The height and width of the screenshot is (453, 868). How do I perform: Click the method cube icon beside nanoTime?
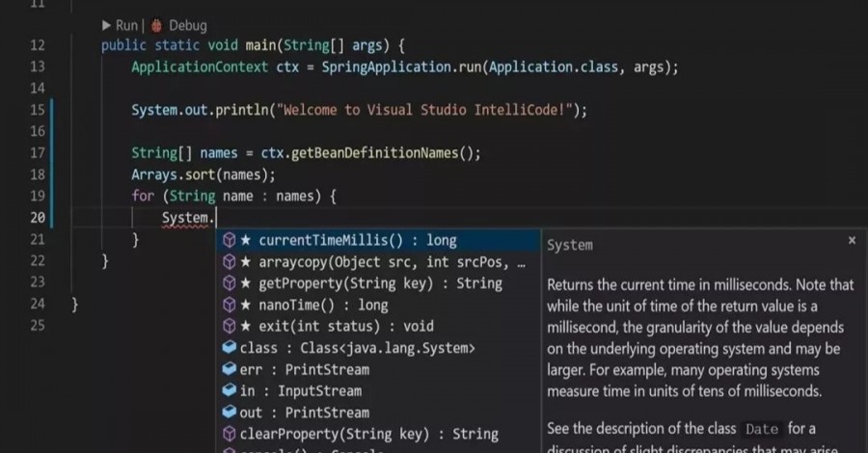click(230, 305)
